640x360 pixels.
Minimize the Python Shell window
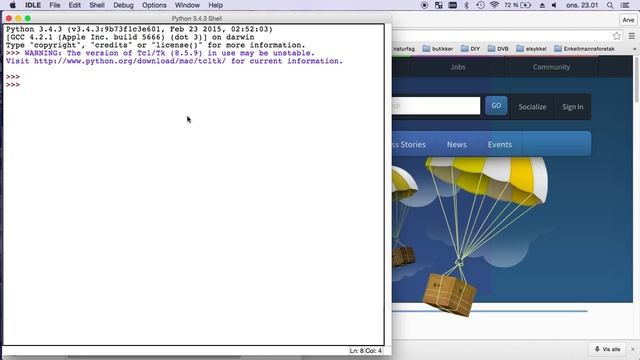pyautogui.click(x=18, y=18)
